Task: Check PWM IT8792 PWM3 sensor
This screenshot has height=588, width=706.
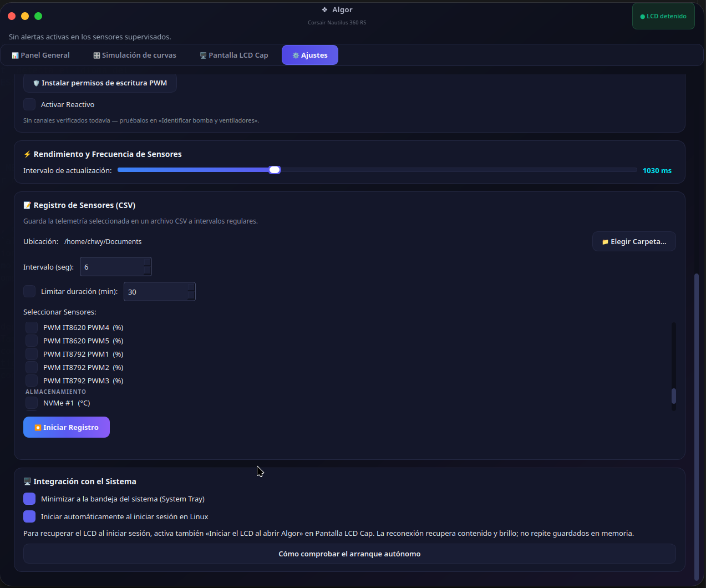Action: coord(32,381)
